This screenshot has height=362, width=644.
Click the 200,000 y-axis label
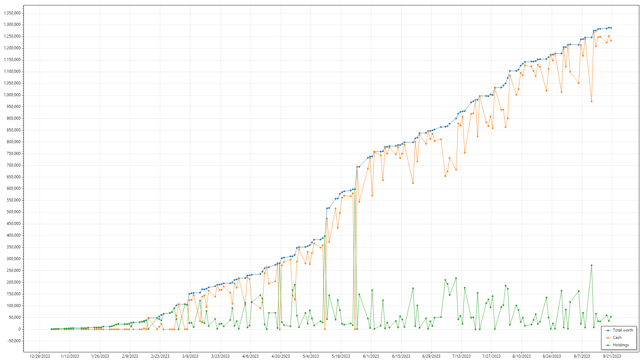pos(14,283)
